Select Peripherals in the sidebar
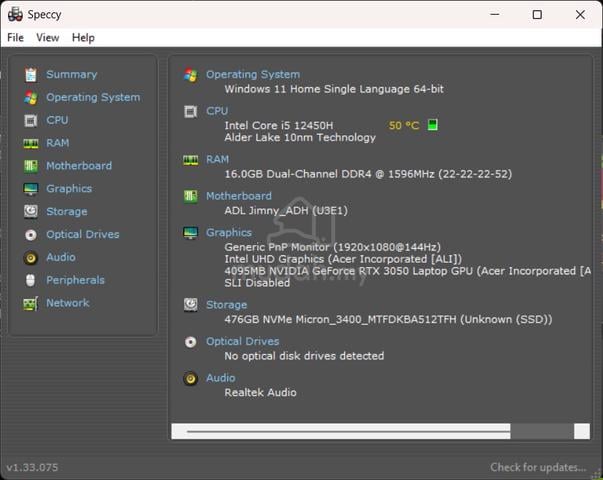Screen dimensions: 603x480 (75, 280)
